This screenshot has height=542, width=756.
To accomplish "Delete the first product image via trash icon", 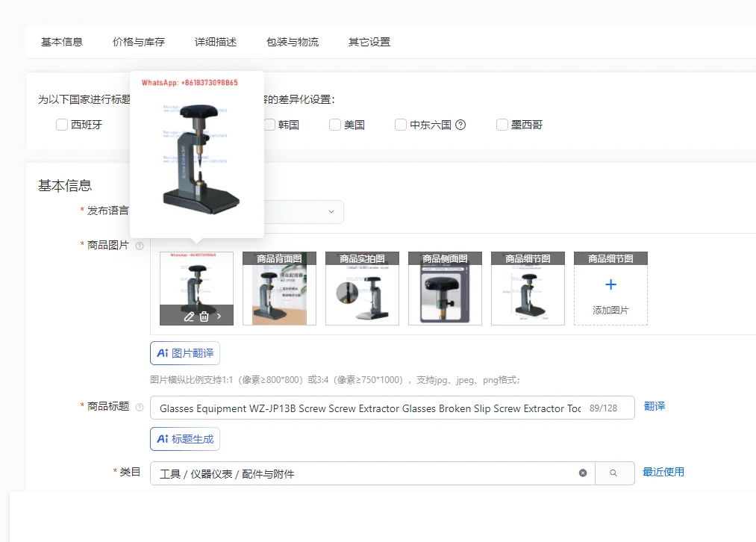I will (204, 317).
